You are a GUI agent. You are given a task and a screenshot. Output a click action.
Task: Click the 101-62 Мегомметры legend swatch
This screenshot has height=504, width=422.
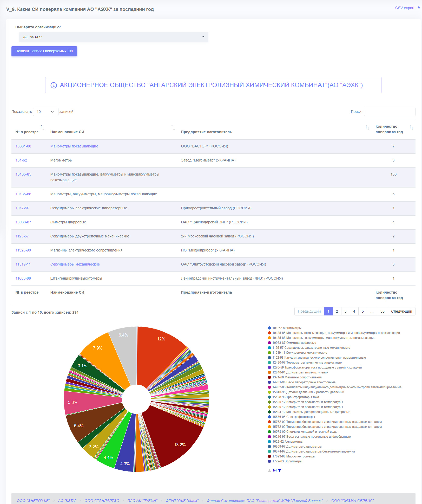click(x=269, y=328)
